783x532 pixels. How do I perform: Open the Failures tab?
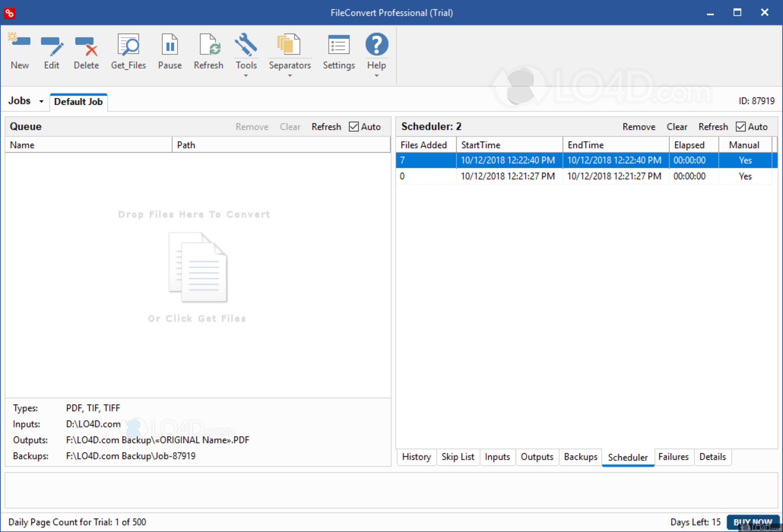(x=674, y=457)
